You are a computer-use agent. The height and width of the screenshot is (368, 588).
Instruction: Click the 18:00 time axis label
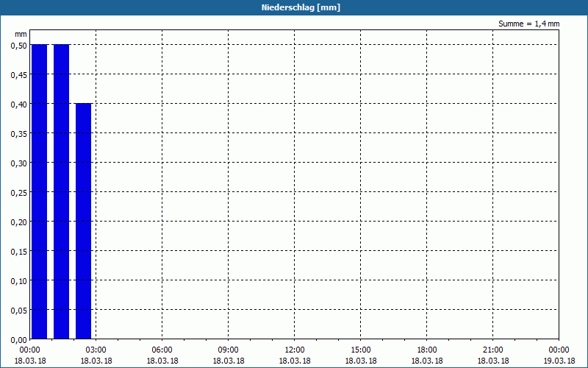tap(427, 350)
